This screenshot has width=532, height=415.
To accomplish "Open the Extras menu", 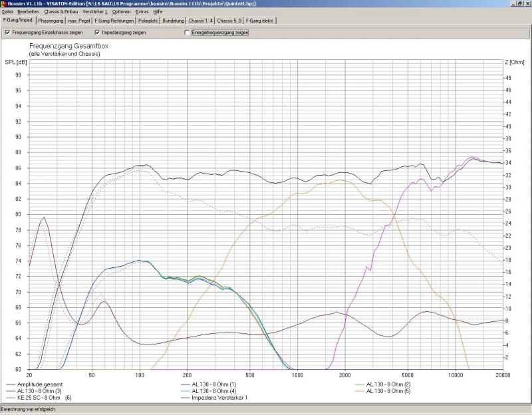I will point(142,12).
